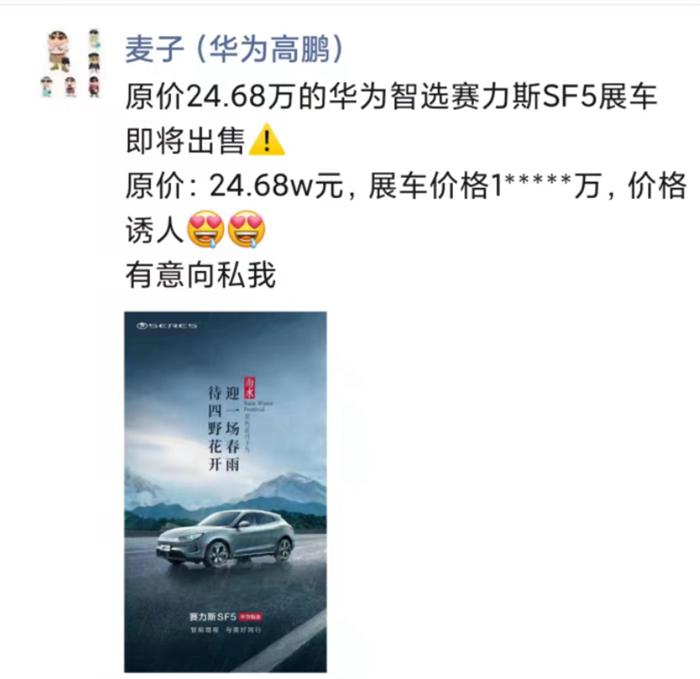Click the vertical poem 迎一场春雨
The height and width of the screenshot is (679, 700).
click(x=232, y=429)
